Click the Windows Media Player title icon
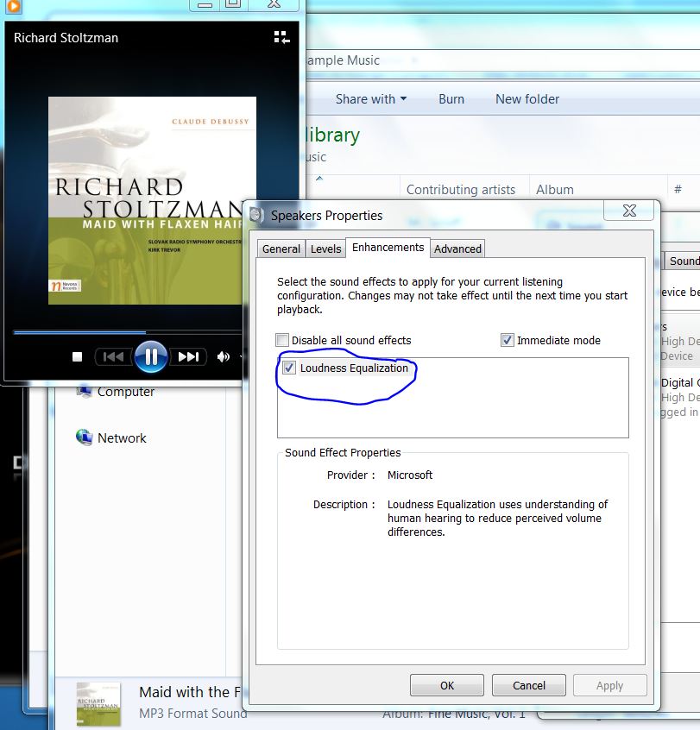 pos(13,5)
